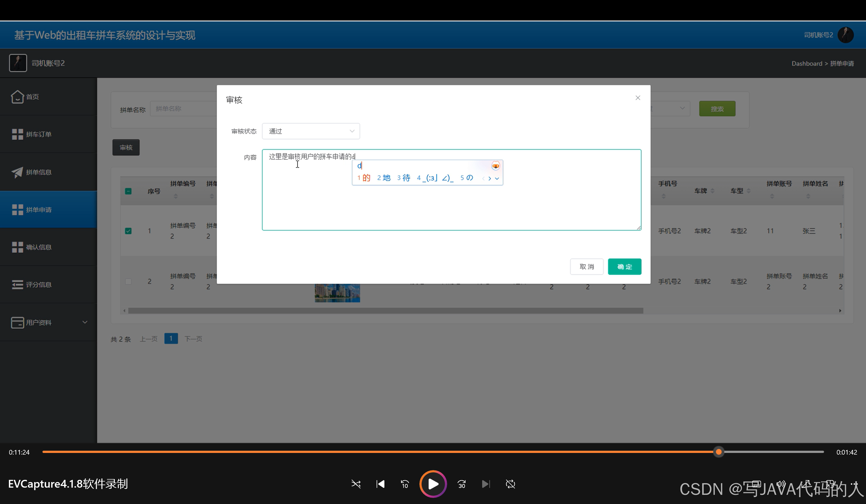Choose IME candidate 5 の
Screen dimensions: 866x504
tap(467, 178)
